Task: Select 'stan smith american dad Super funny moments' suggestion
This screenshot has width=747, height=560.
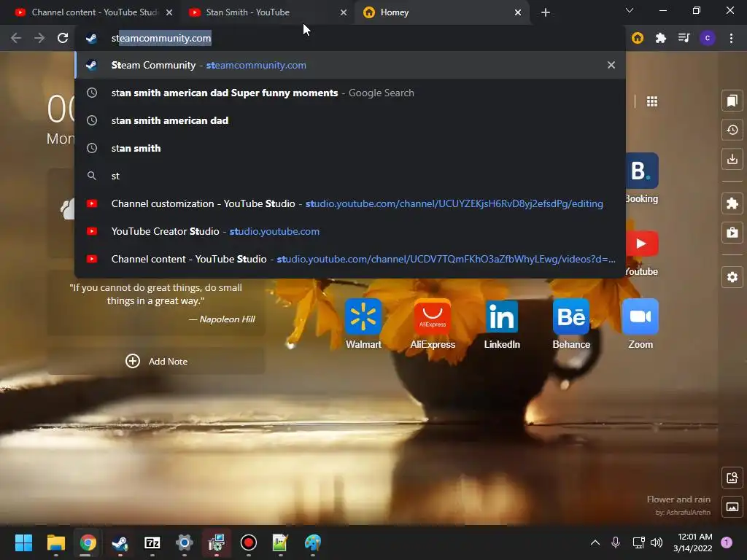Action: (x=350, y=93)
